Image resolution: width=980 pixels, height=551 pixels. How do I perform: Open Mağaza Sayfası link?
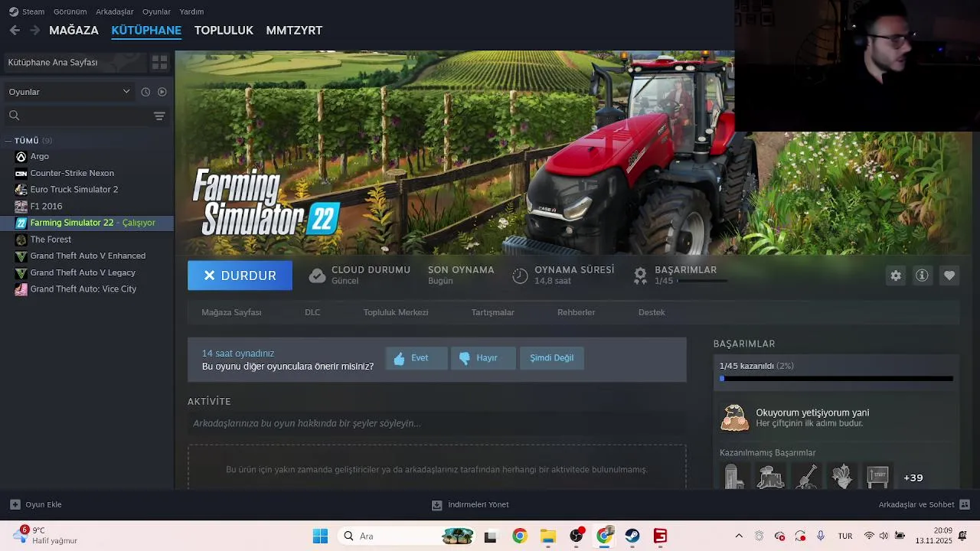(x=231, y=312)
